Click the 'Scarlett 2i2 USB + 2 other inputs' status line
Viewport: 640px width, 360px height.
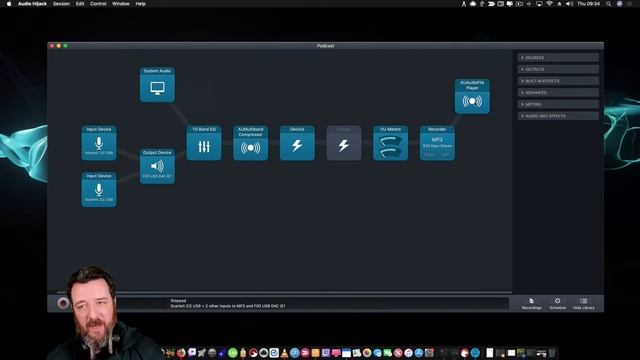point(228,306)
